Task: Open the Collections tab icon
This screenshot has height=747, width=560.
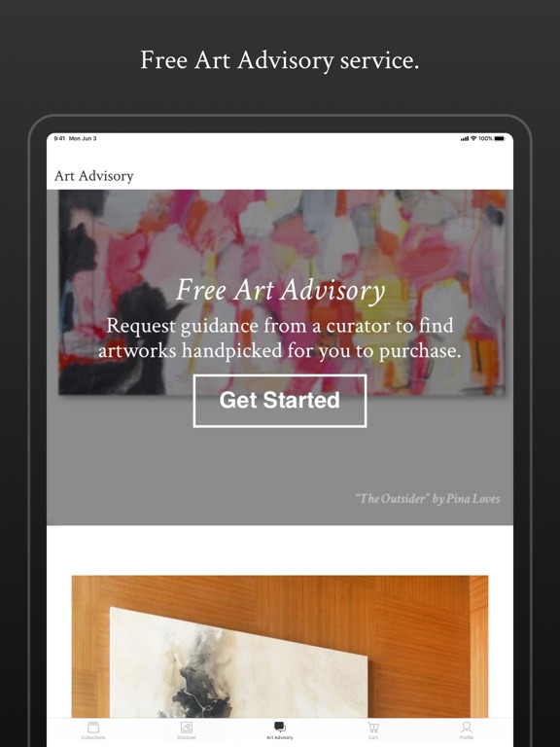Action: [93, 728]
